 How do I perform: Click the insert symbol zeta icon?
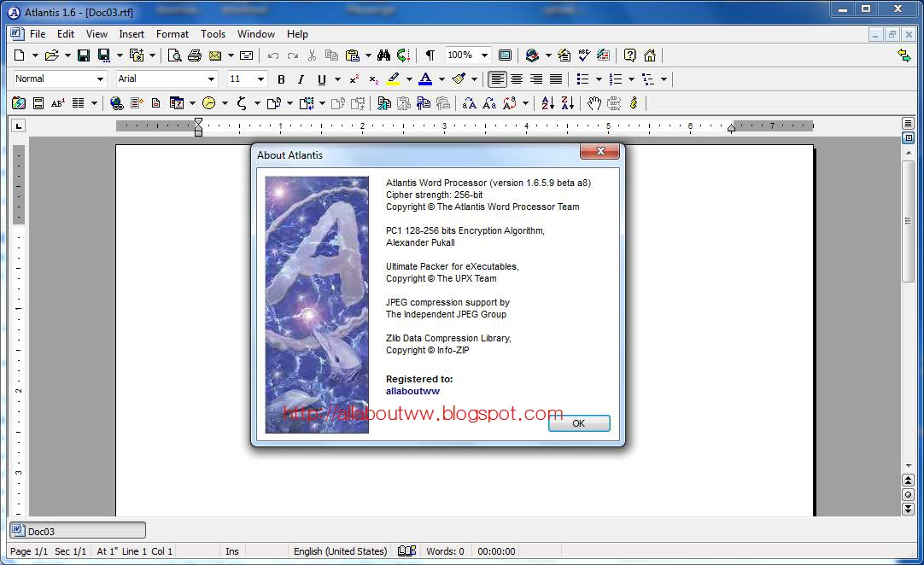pyautogui.click(x=242, y=103)
